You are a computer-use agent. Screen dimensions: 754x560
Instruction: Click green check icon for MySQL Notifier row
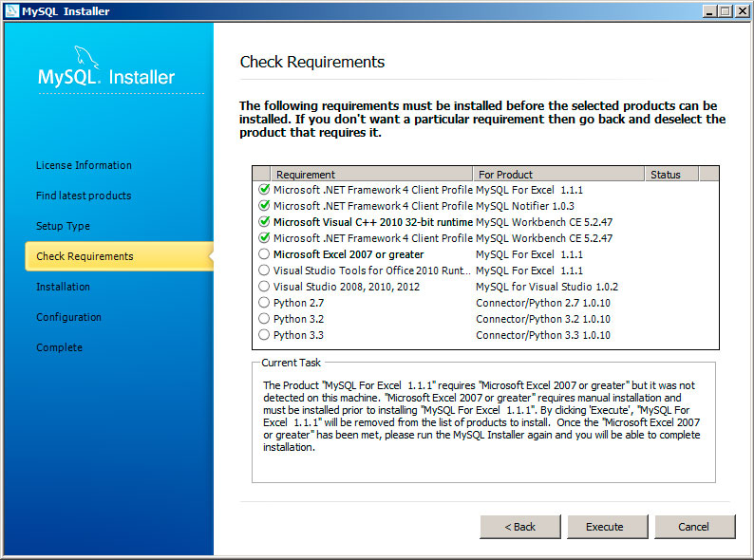(x=264, y=206)
